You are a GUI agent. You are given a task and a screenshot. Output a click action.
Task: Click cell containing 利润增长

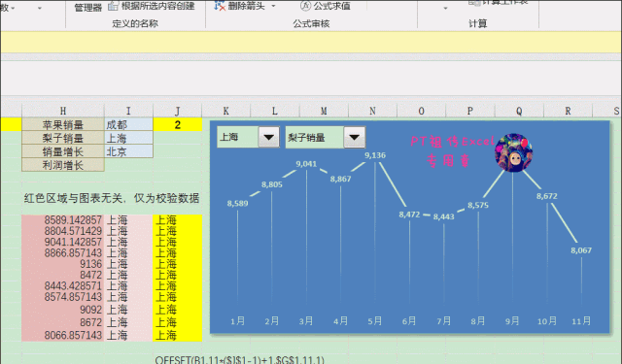pyautogui.click(x=63, y=165)
